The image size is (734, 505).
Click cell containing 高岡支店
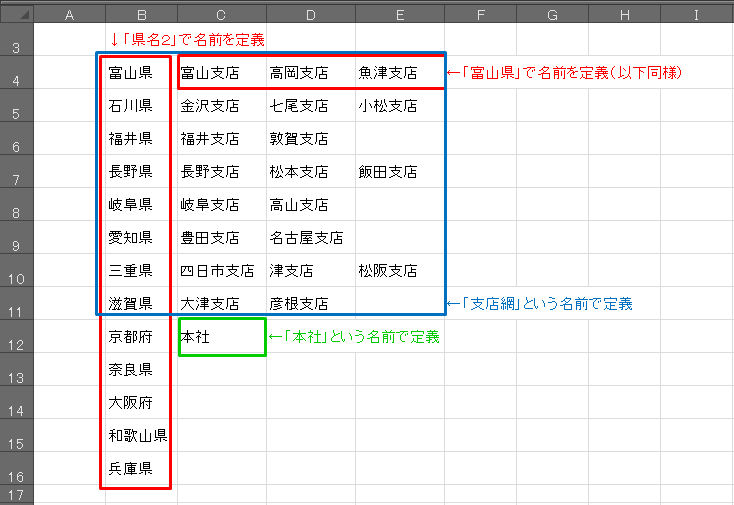coord(311,73)
